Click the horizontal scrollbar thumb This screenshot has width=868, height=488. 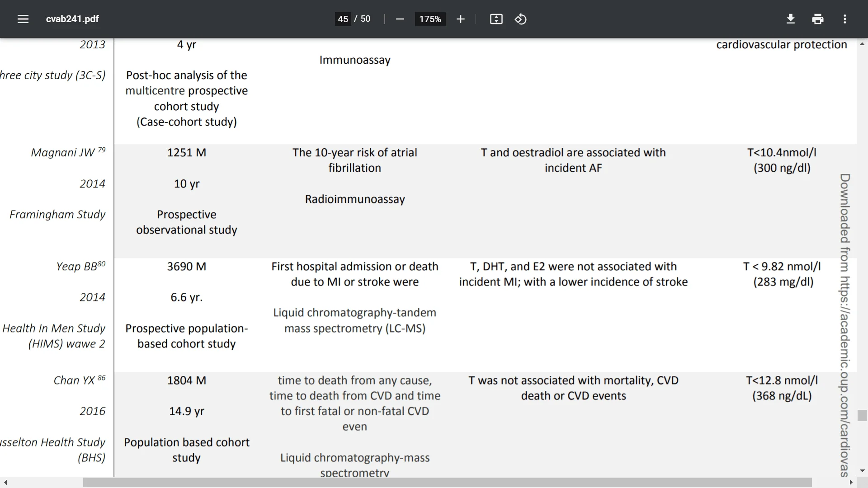(x=448, y=483)
